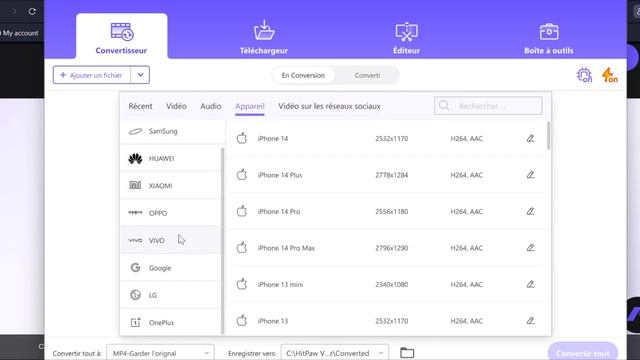Open the Boîte à outils tab

[x=549, y=37]
